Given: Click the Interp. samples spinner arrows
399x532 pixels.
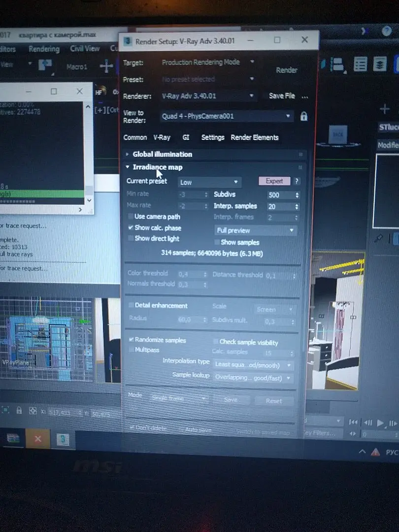Looking at the screenshot, I should (297, 206).
